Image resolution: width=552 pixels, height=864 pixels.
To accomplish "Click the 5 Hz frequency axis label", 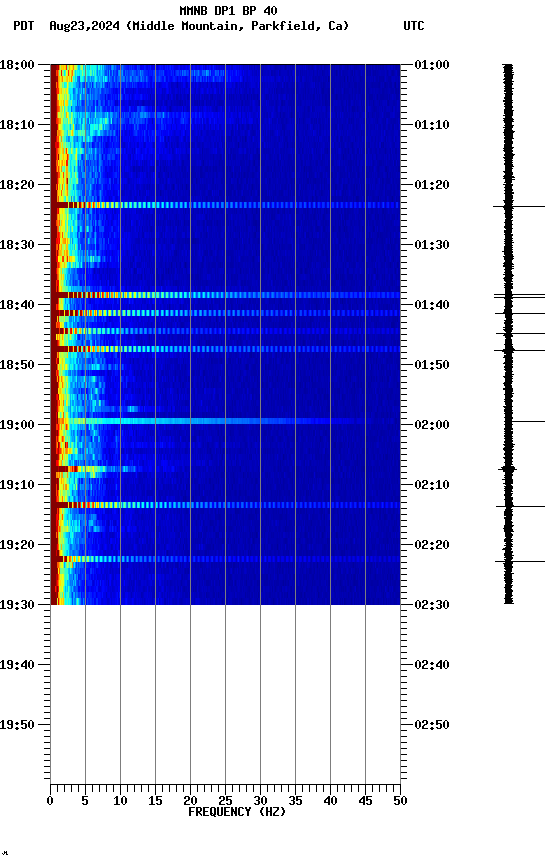I will coord(85,801).
